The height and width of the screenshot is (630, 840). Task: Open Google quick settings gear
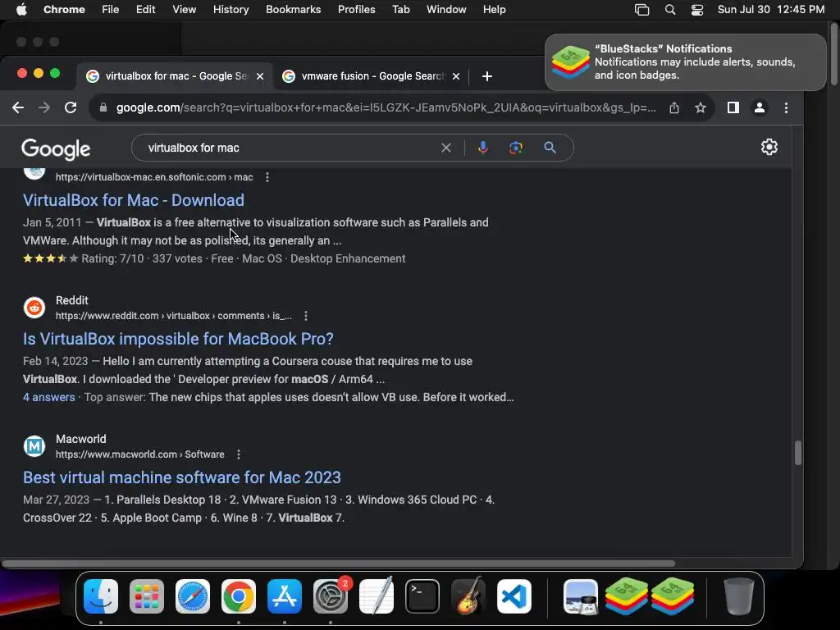point(769,147)
